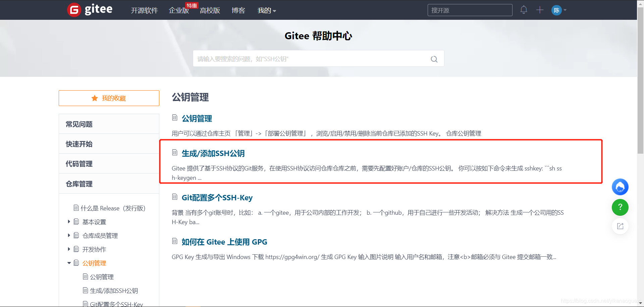
Task: Open the notifications bell icon
Action: pos(524,10)
